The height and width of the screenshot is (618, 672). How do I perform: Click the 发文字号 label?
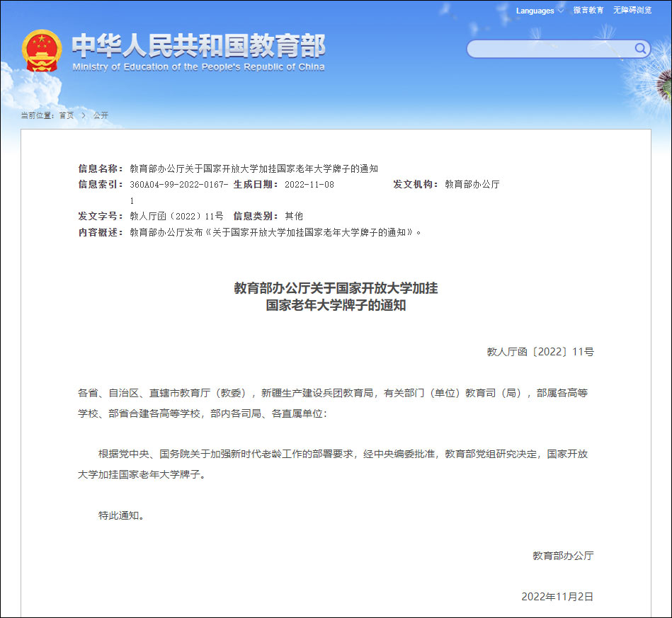(101, 216)
